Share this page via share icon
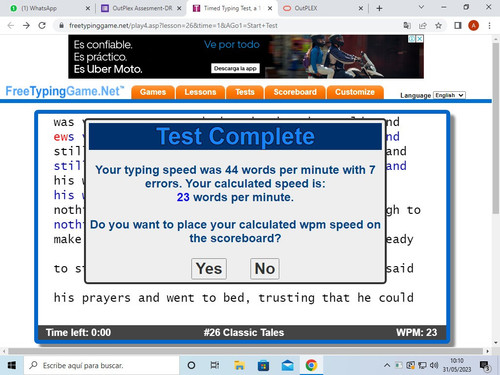500x375 pixels. click(423, 26)
